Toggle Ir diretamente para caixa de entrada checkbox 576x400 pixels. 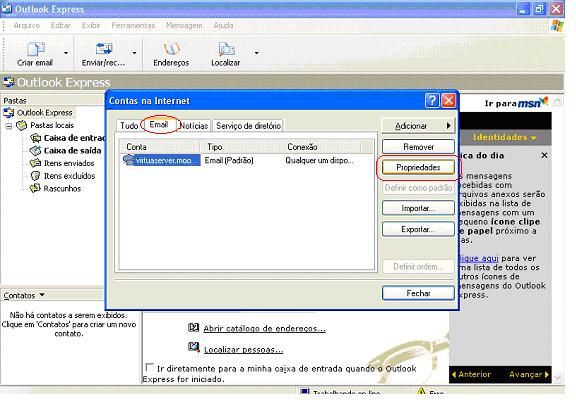click(150, 367)
